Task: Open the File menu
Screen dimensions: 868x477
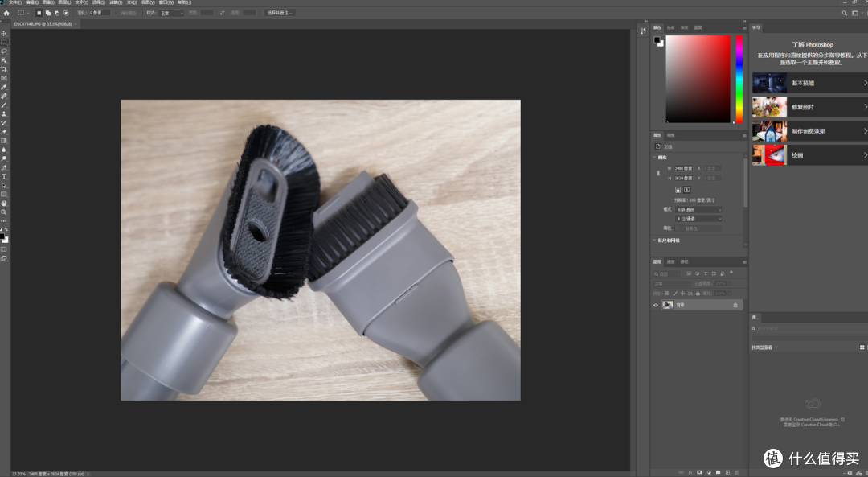Action: (x=15, y=2)
